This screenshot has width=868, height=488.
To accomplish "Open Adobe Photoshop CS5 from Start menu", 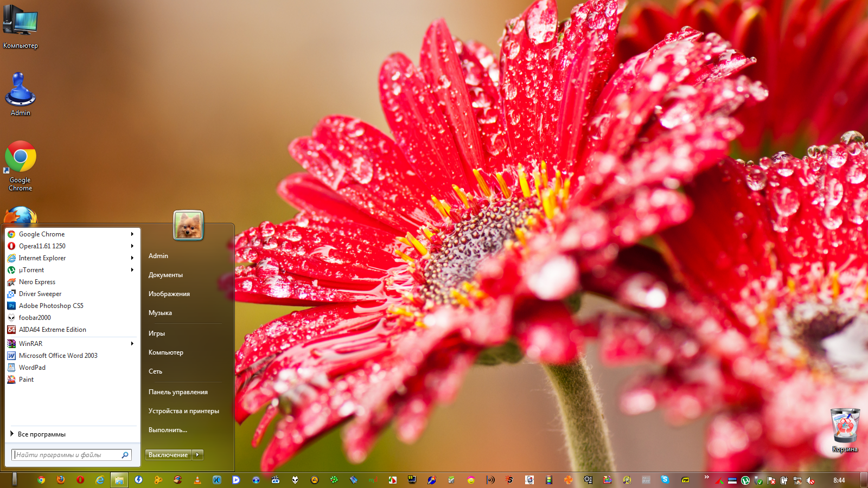I will tap(51, 306).
